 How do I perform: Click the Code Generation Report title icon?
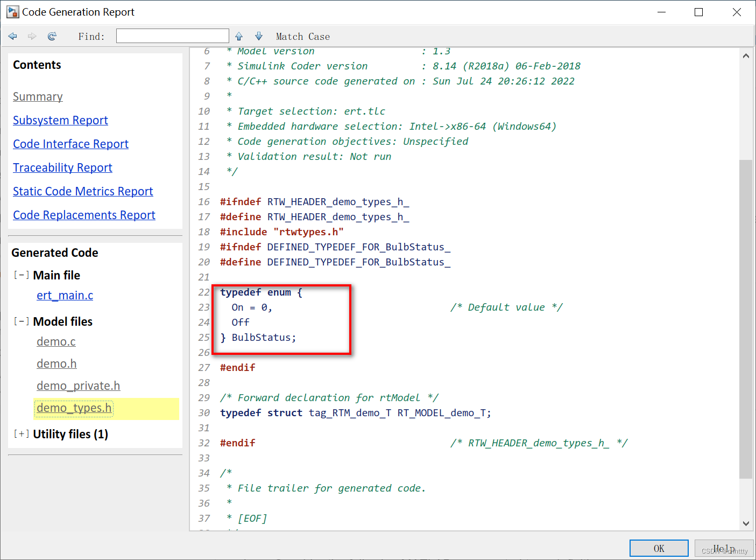click(x=13, y=12)
